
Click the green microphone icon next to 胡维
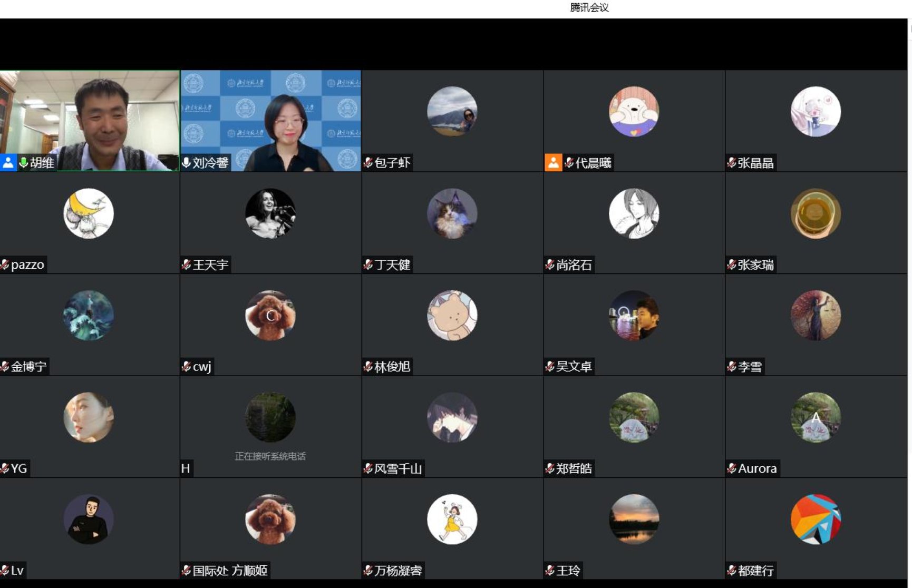(x=23, y=163)
